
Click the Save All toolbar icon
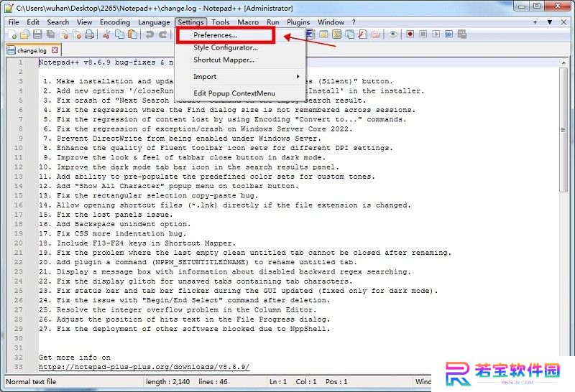(x=50, y=34)
